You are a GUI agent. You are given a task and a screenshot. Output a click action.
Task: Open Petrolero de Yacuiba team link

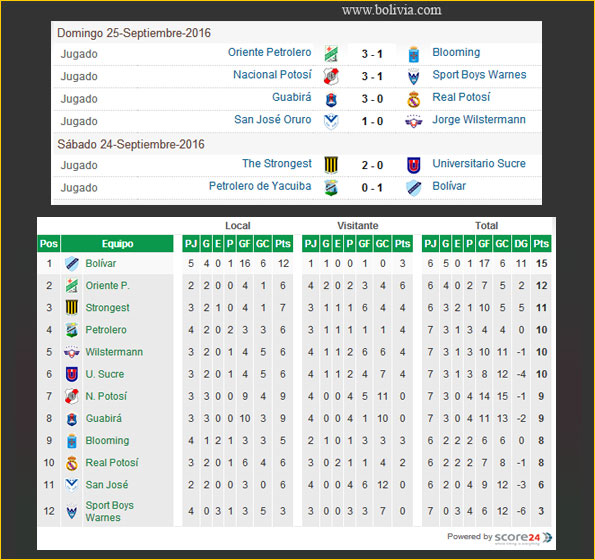point(260,186)
